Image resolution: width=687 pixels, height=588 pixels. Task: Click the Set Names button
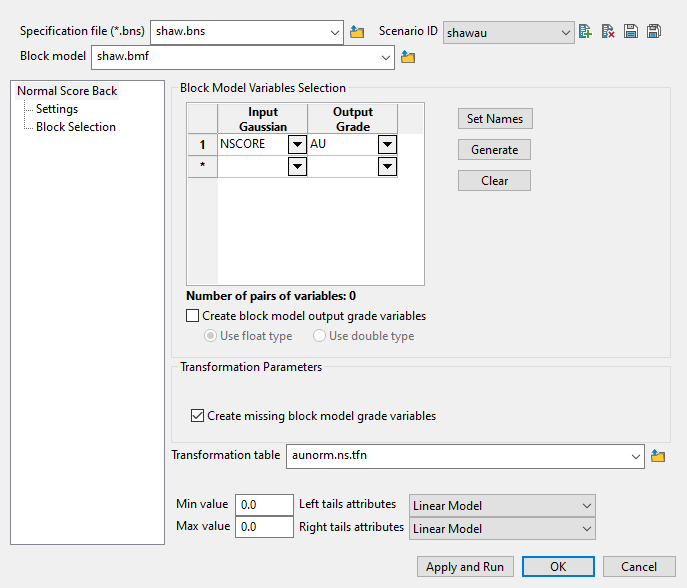494,119
